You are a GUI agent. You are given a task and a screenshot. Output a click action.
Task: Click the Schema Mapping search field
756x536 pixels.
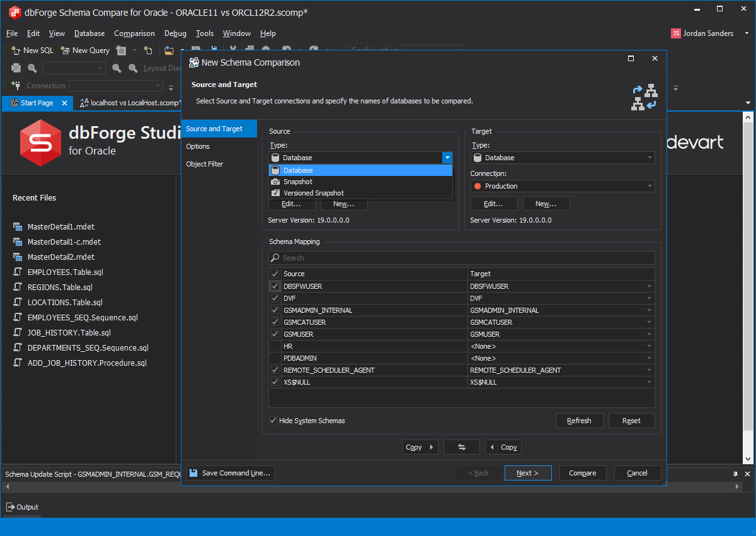click(461, 258)
